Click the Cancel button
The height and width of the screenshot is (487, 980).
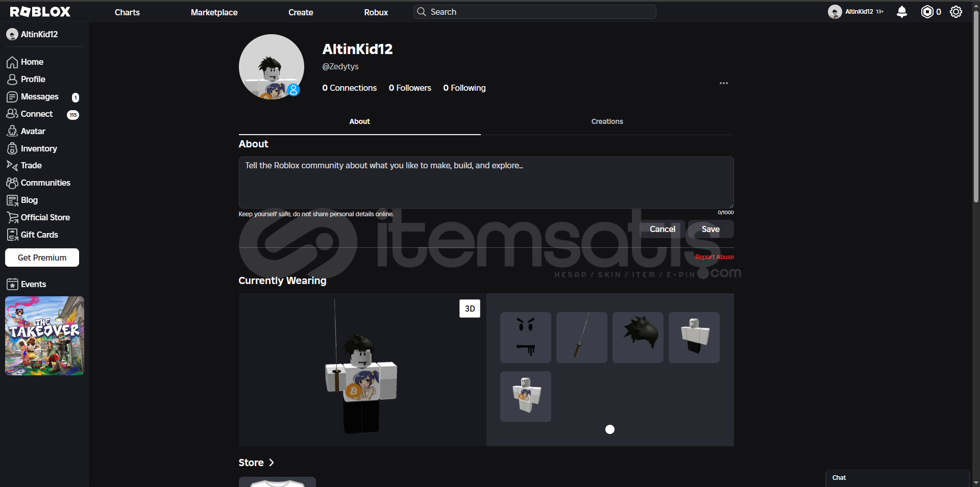(x=663, y=229)
